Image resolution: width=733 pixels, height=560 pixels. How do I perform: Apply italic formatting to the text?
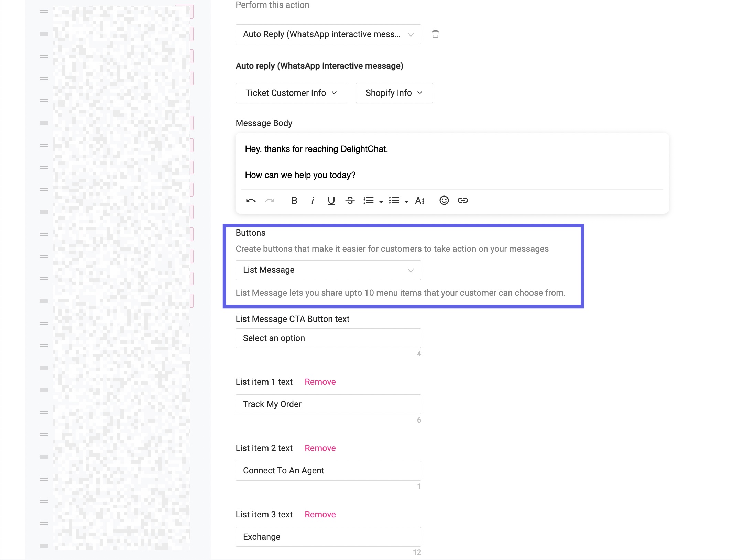pyautogui.click(x=313, y=201)
